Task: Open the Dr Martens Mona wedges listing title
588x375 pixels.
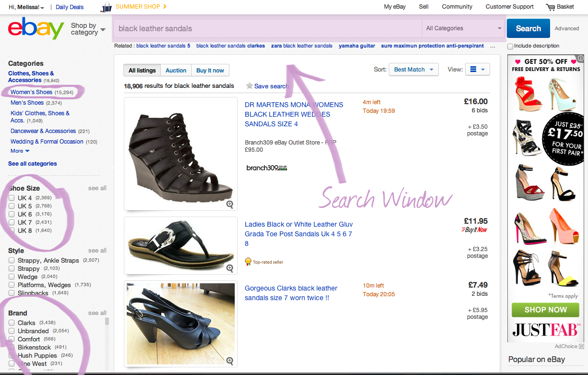Action: pyautogui.click(x=294, y=114)
